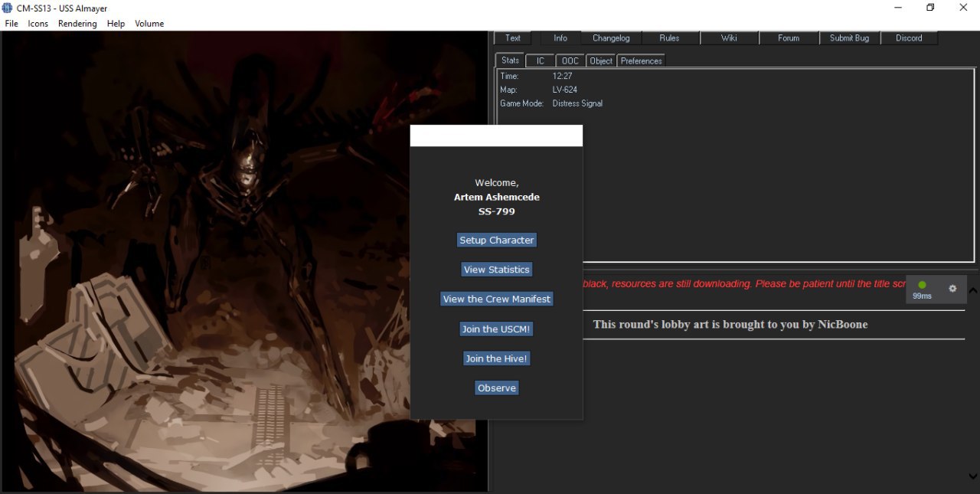Select the Object tab
Viewport: 980px width, 494px height.
click(601, 61)
